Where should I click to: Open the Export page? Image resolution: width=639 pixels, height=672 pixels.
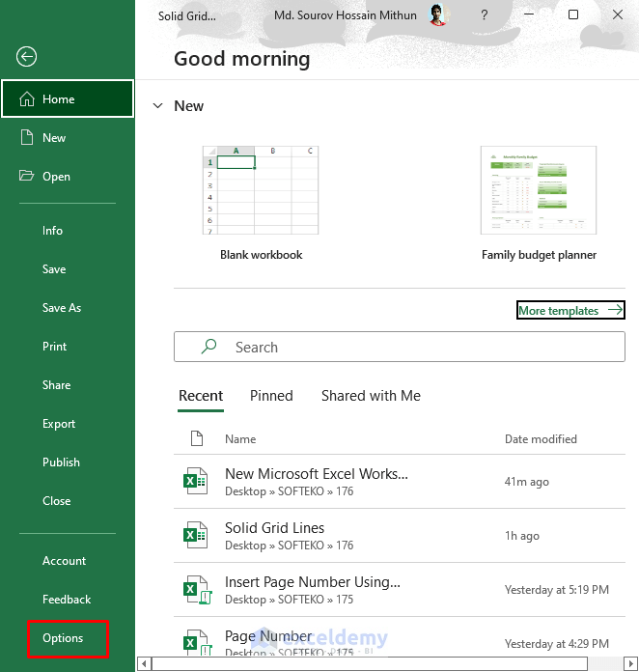[x=59, y=424]
